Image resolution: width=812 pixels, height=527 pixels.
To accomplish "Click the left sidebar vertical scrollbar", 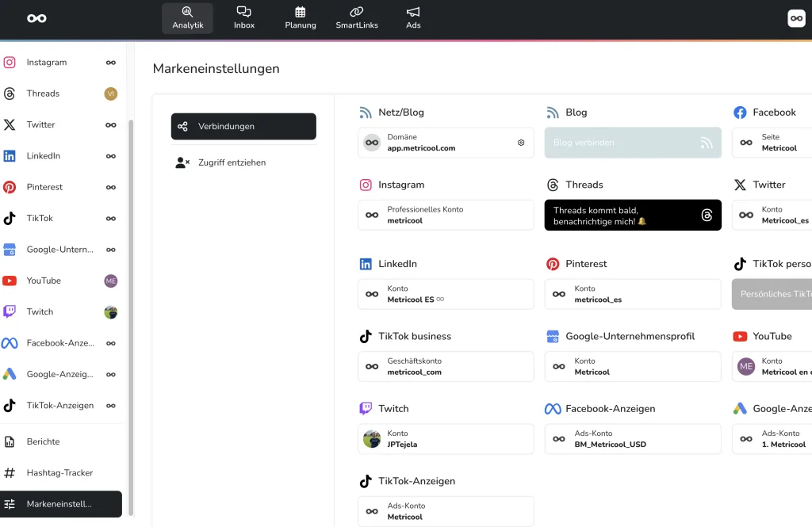I will tap(131, 317).
